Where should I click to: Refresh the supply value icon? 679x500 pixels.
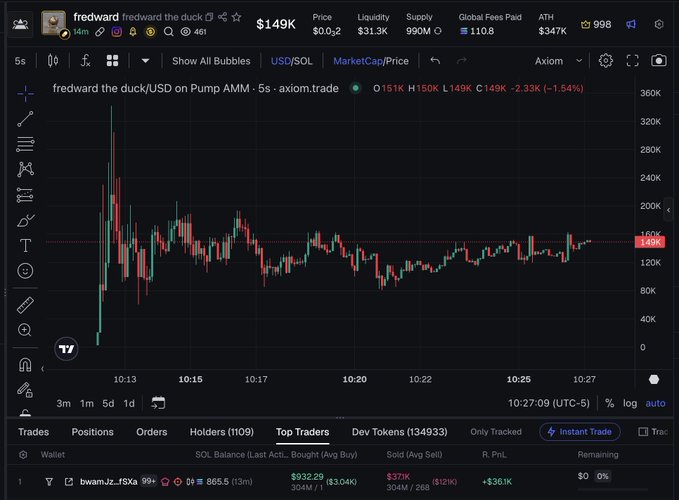(x=438, y=31)
